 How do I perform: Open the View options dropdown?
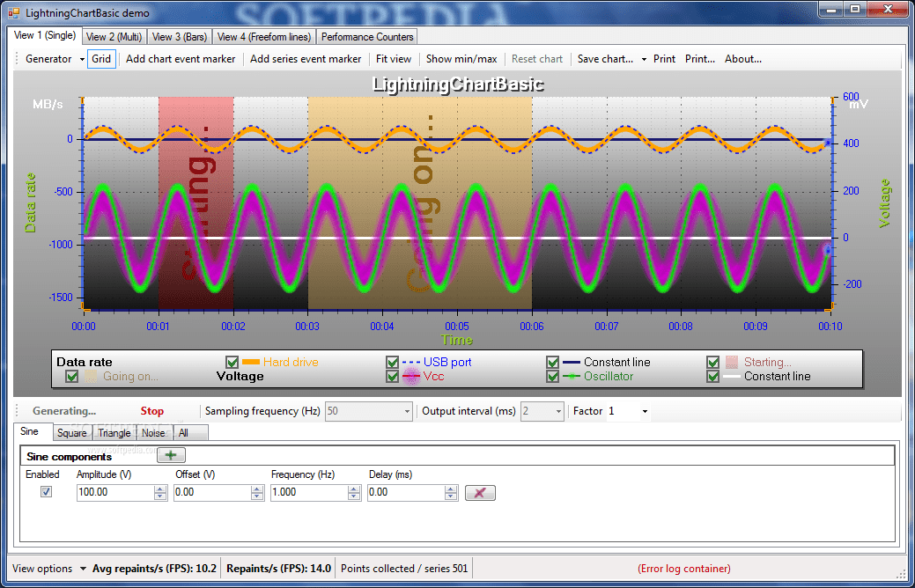(x=49, y=569)
